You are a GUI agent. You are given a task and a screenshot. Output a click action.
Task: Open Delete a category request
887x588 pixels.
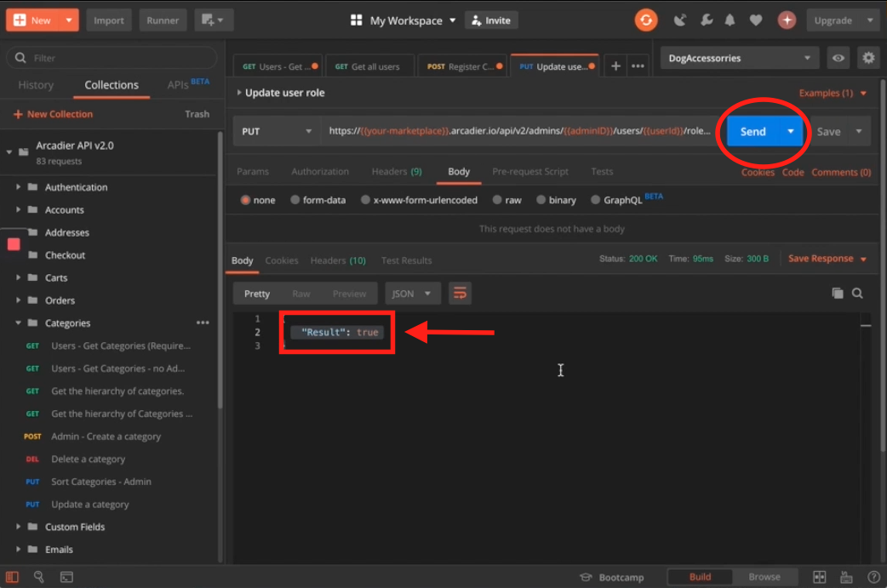click(x=88, y=460)
